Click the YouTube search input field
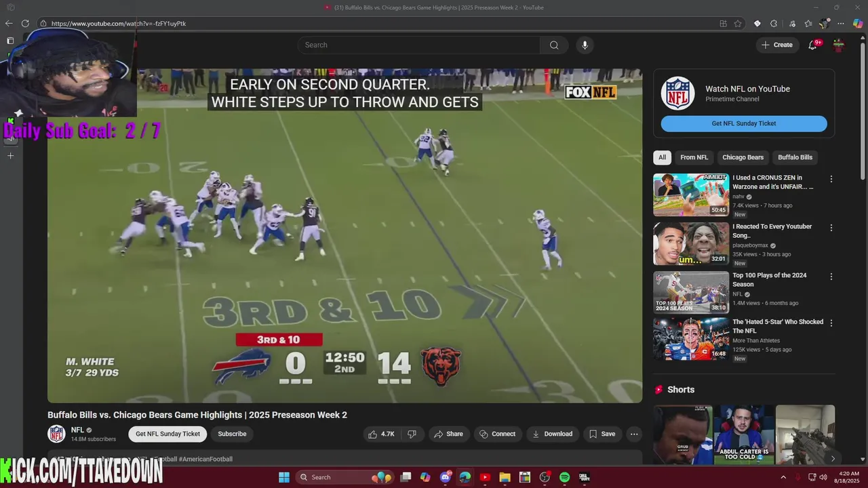This screenshot has height=488, width=868. 419,45
